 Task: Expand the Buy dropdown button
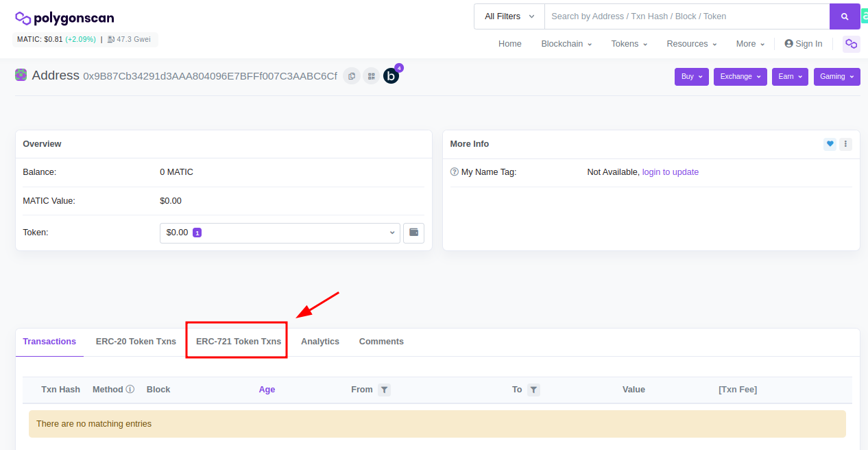click(692, 76)
